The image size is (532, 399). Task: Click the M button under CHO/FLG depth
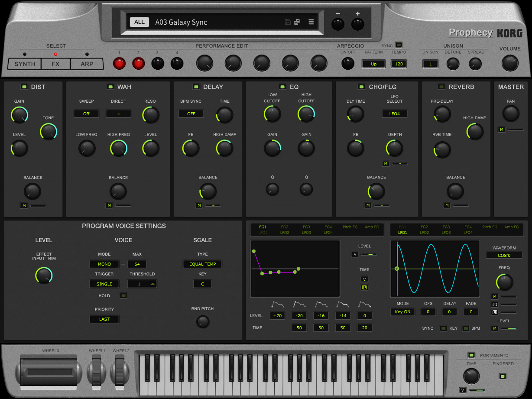pos(386,164)
